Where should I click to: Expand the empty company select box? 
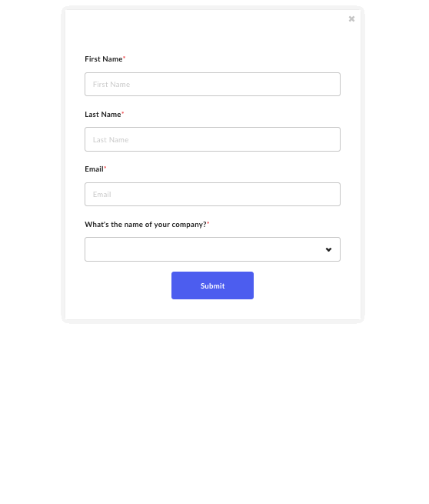(x=212, y=249)
